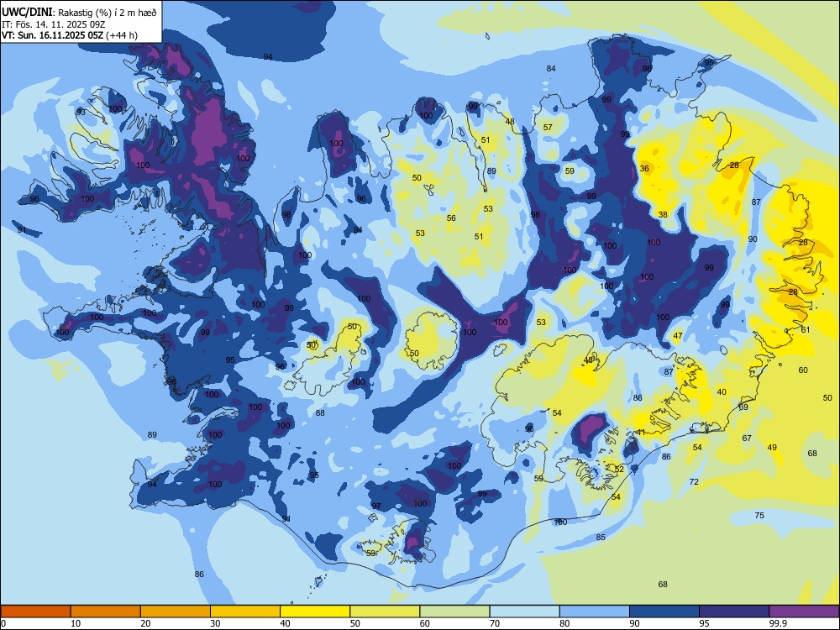Click the humidity value '72' off the southeast coast
This screenshot has width=840, height=630.
tap(694, 482)
